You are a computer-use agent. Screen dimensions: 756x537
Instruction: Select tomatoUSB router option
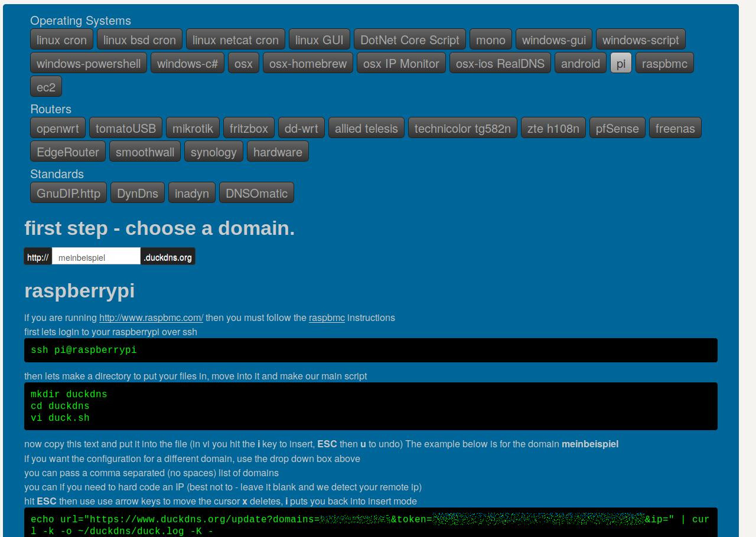[x=126, y=128]
